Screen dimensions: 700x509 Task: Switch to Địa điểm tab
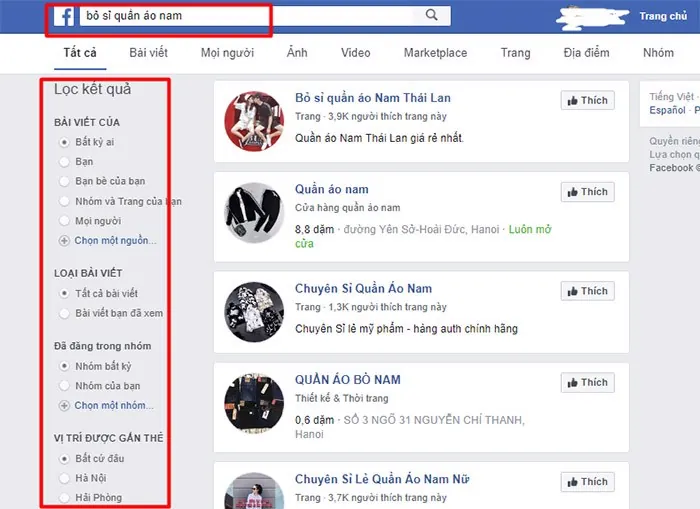(586, 53)
